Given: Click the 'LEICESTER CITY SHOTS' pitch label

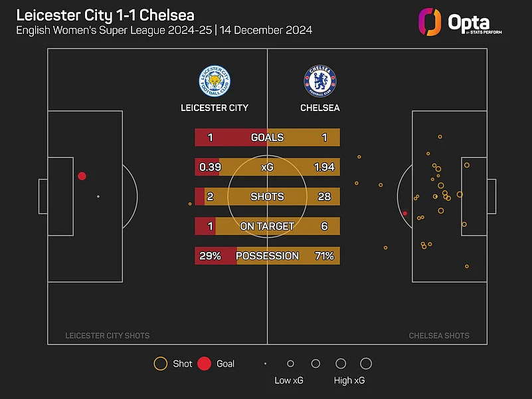Looking at the screenshot, I should point(107,336).
